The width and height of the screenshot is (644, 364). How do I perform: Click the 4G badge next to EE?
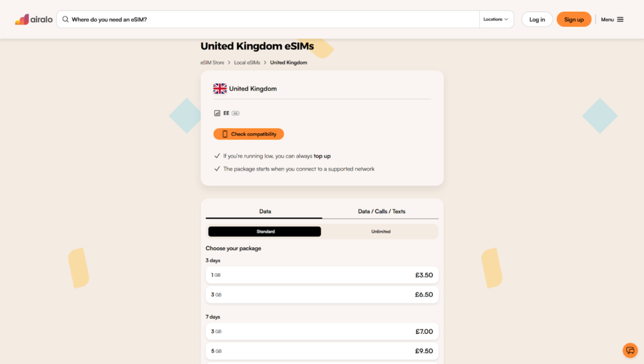pos(235,113)
